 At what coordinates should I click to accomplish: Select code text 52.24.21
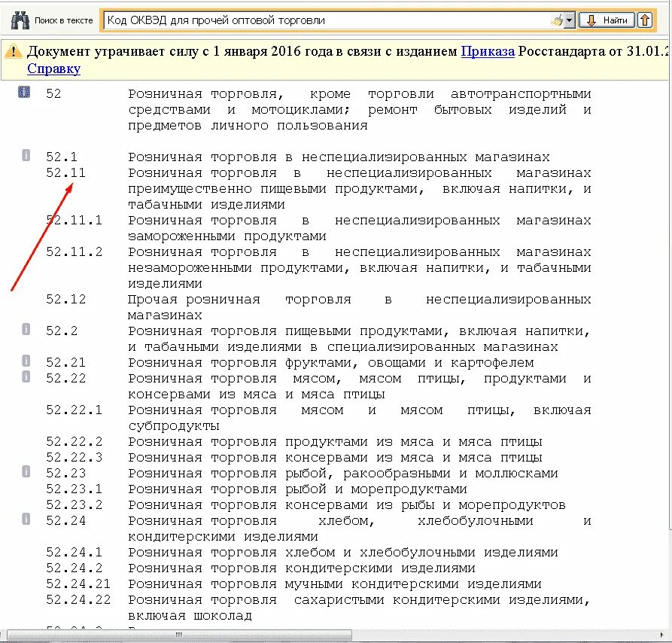tap(78, 584)
